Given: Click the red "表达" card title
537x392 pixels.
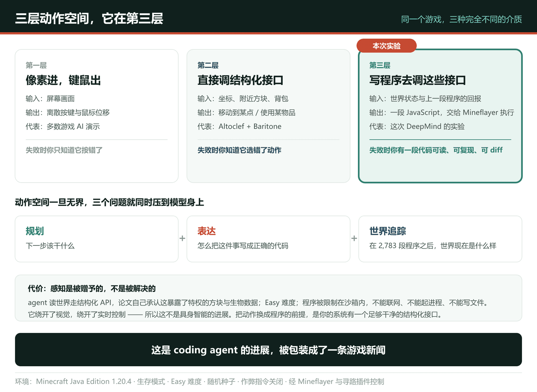Looking at the screenshot, I should 207,231.
